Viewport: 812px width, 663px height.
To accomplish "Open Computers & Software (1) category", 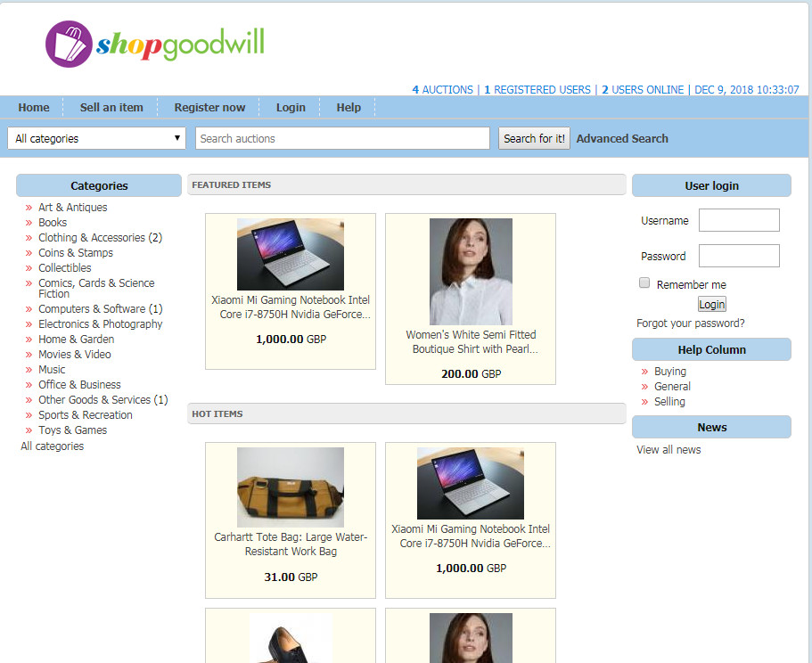I will click(x=101, y=308).
